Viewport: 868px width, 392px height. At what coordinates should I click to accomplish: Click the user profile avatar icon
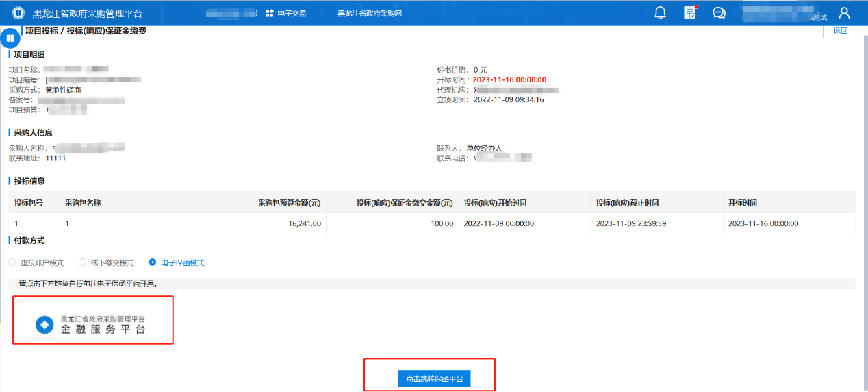click(844, 13)
